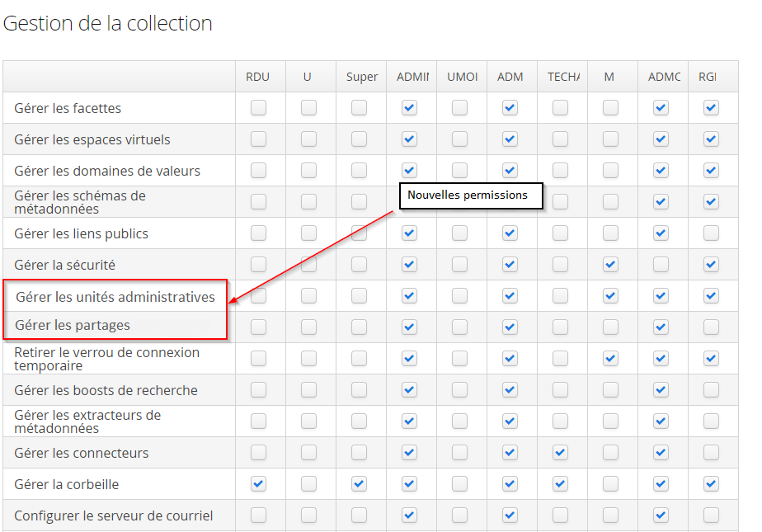Uncheck "Gérer les connecteurs" in TECHA column
This screenshot has height=532, width=762.
coord(560,452)
